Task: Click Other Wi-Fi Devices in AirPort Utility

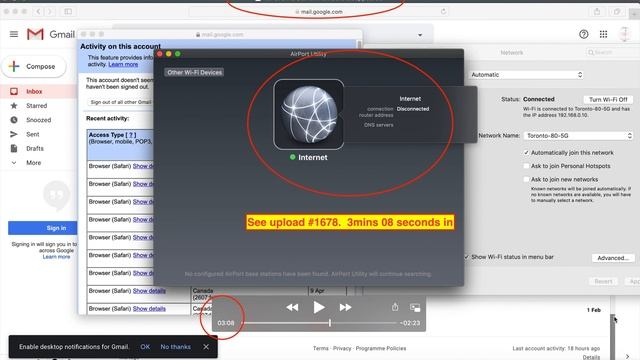Action: pyautogui.click(x=194, y=72)
